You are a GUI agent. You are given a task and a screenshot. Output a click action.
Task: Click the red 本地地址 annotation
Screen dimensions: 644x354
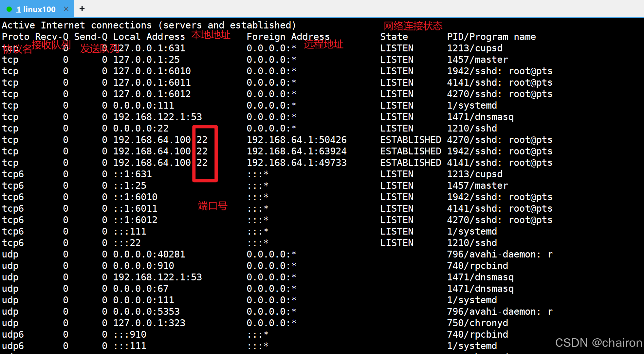tap(211, 35)
